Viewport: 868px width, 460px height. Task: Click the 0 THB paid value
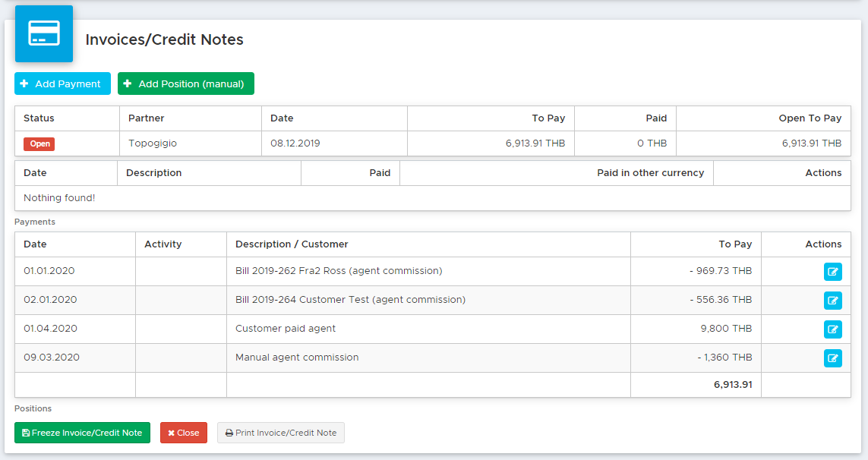click(652, 143)
